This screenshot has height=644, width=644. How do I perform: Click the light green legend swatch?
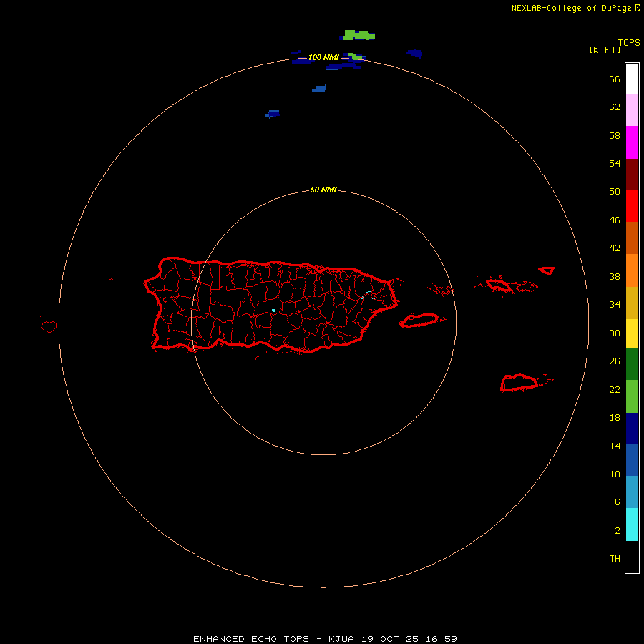[x=632, y=396]
